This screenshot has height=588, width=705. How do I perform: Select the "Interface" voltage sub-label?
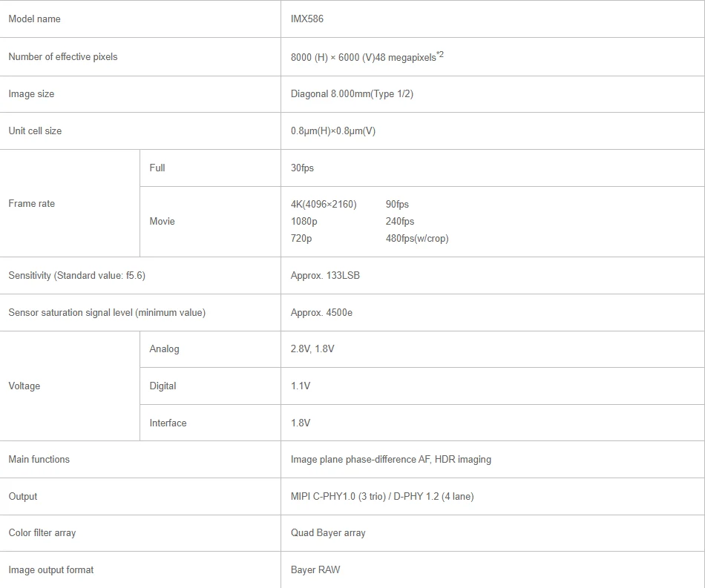point(168,423)
